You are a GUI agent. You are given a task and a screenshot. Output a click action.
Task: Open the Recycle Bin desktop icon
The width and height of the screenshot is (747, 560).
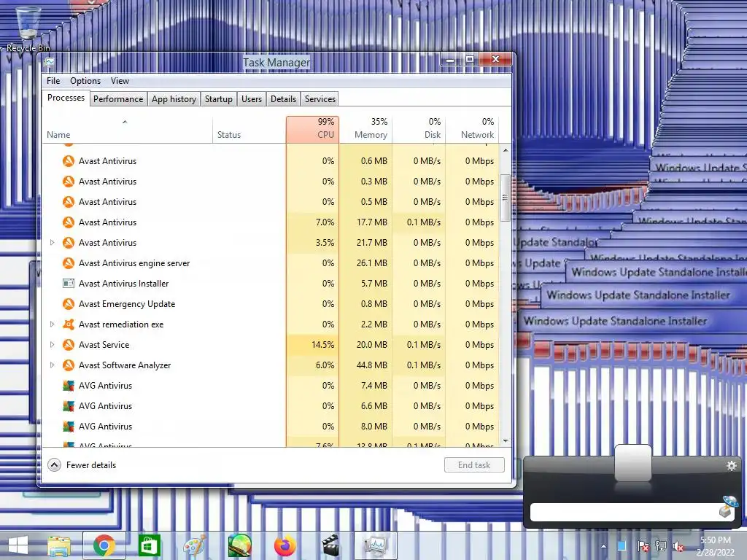click(x=28, y=28)
